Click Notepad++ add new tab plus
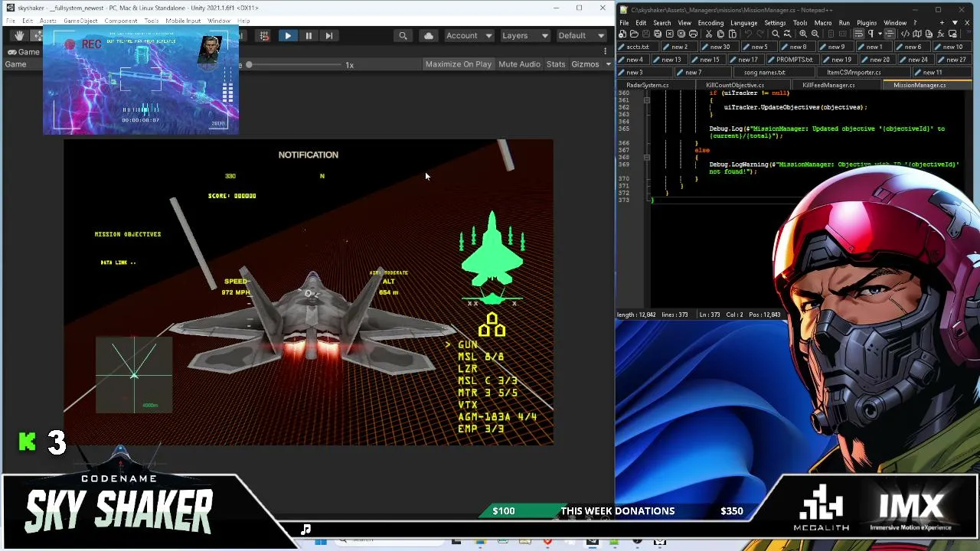Viewport: 980px width, 551px height. 942,23
